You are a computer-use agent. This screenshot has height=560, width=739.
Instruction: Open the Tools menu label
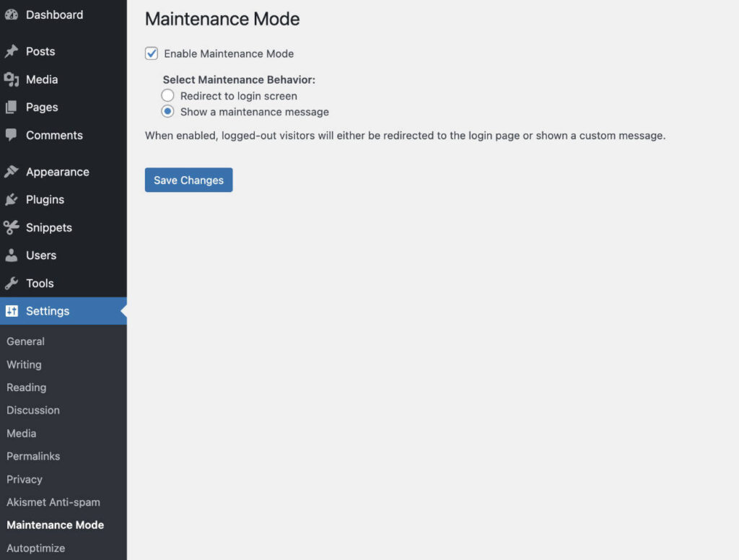click(40, 283)
